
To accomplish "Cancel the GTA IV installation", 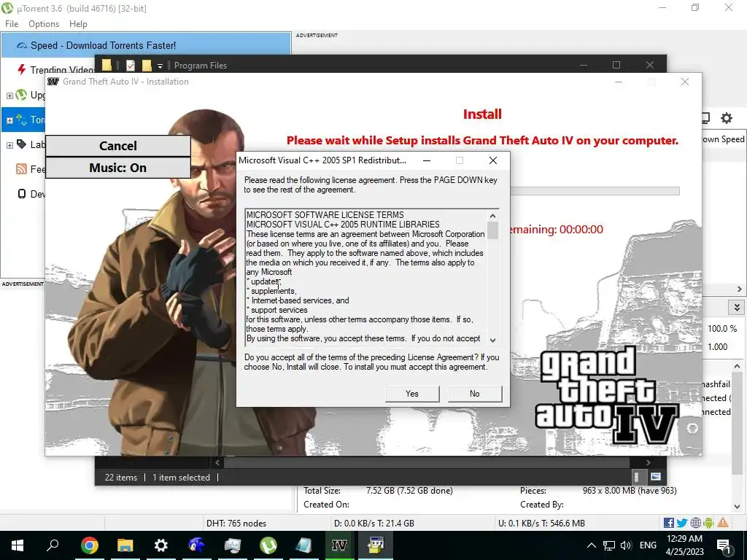I will pos(118,146).
